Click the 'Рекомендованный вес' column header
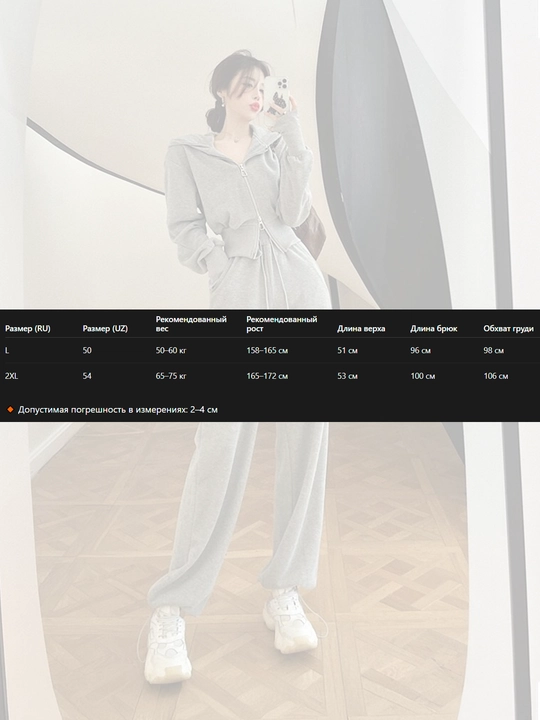540x720 pixels. [x=191, y=324]
